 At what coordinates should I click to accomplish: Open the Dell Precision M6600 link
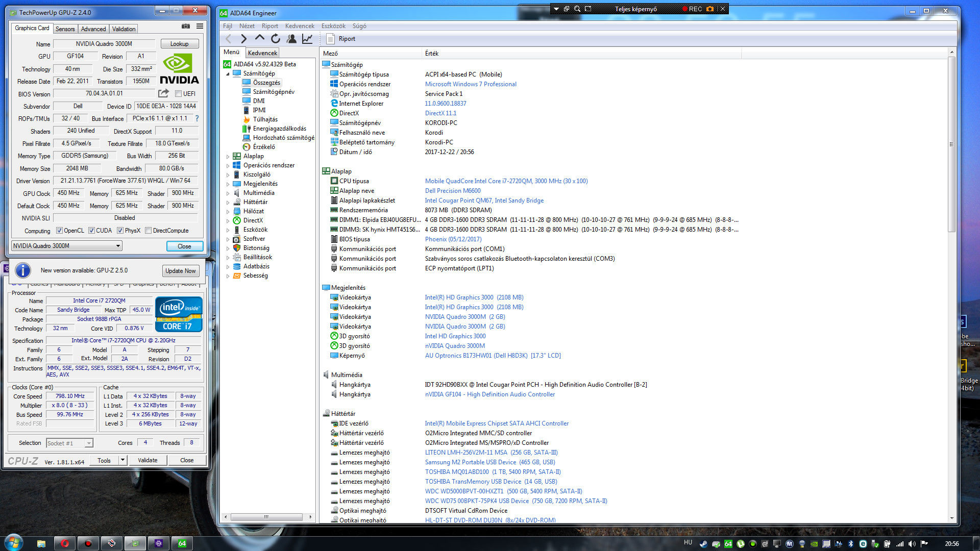(x=453, y=191)
